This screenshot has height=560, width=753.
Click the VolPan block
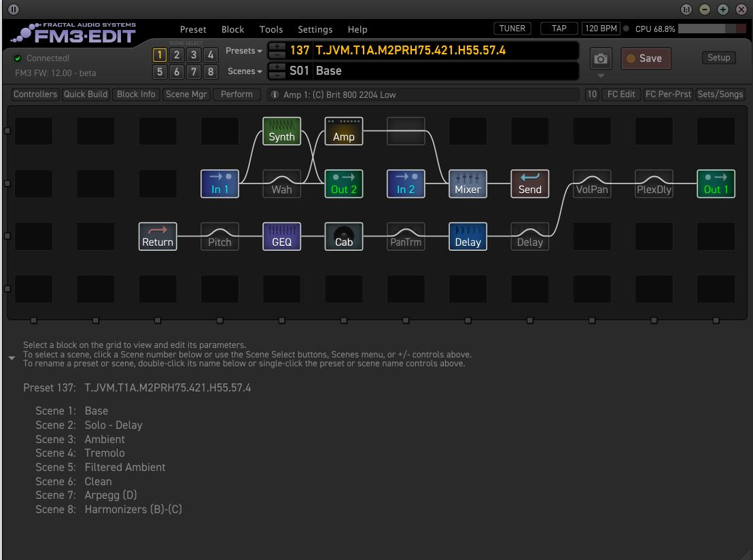pos(592,183)
